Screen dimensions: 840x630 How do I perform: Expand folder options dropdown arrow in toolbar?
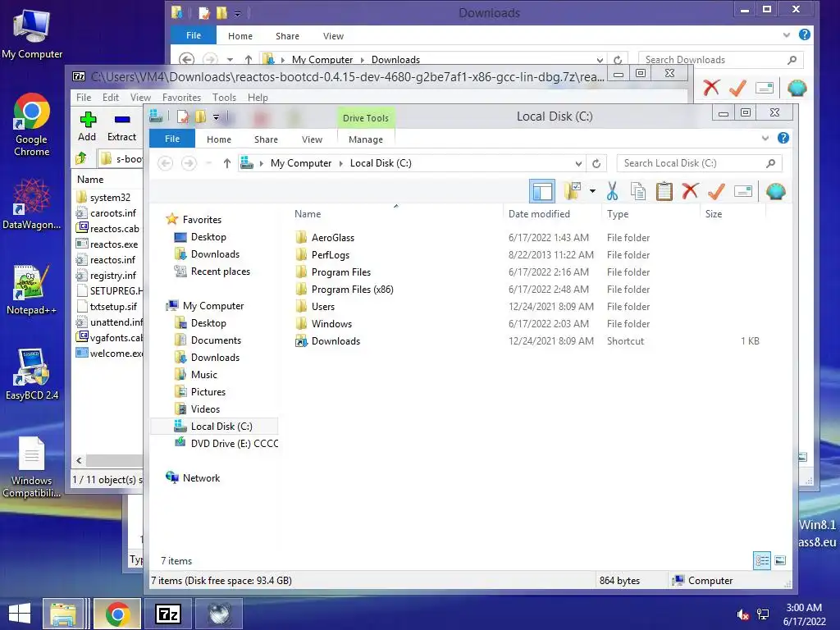coord(592,191)
